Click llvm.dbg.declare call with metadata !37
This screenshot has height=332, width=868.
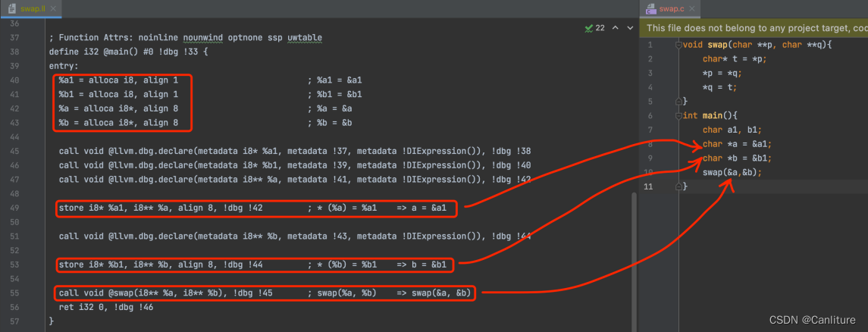click(295, 151)
